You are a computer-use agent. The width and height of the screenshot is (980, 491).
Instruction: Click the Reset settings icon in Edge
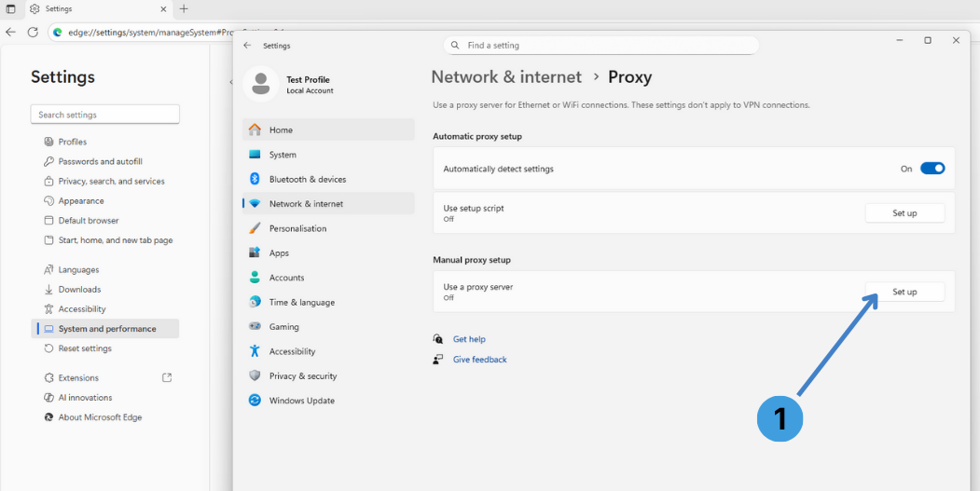point(48,348)
